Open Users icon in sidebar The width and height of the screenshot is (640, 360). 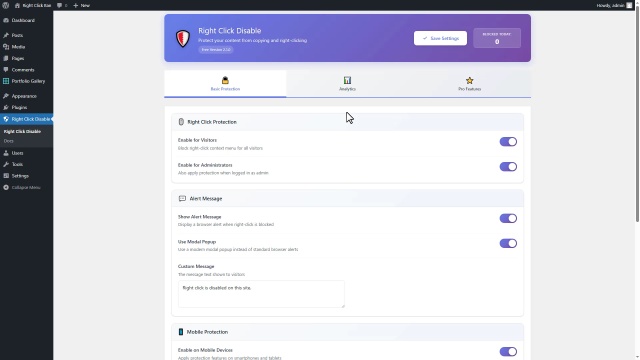click(x=6, y=153)
